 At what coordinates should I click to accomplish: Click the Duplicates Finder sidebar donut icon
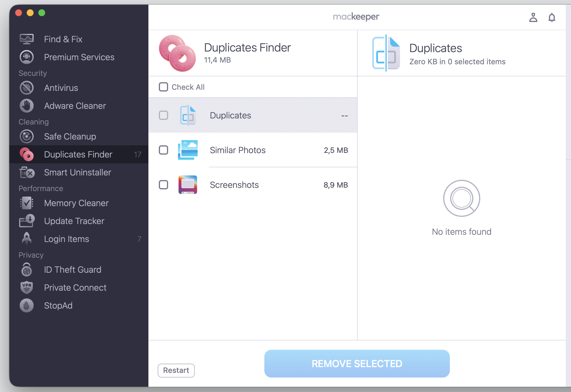tap(27, 154)
